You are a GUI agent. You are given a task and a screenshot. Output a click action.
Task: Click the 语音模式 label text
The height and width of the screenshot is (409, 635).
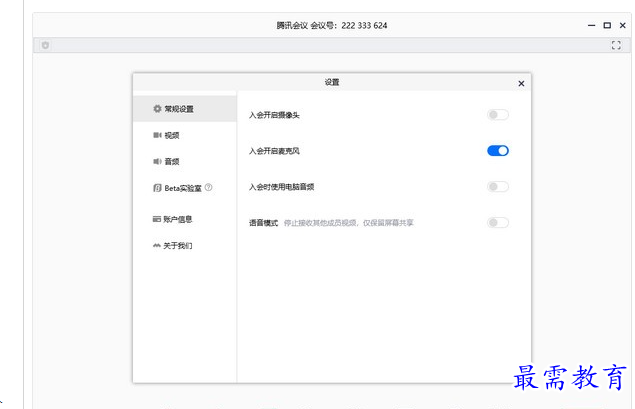coord(263,223)
